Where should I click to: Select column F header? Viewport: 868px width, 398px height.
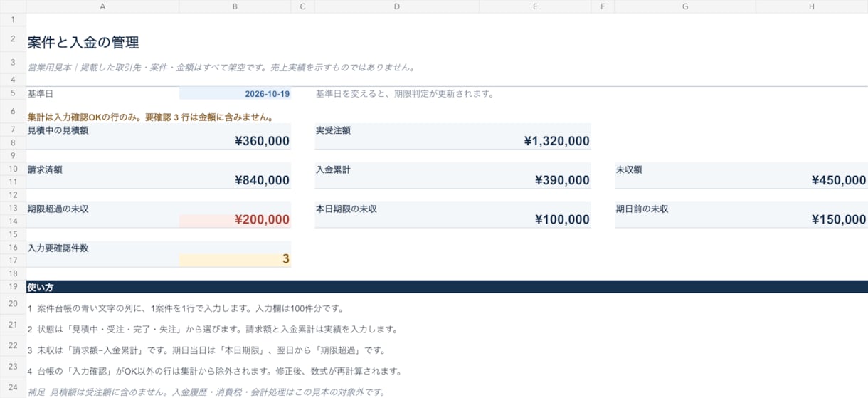[x=603, y=6]
